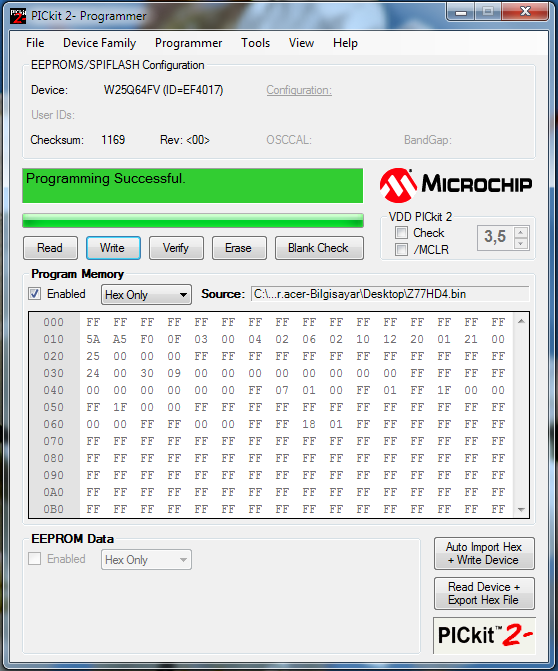Image resolution: width=558 pixels, height=671 pixels.
Task: Click the Blank Check button
Action: 319,248
